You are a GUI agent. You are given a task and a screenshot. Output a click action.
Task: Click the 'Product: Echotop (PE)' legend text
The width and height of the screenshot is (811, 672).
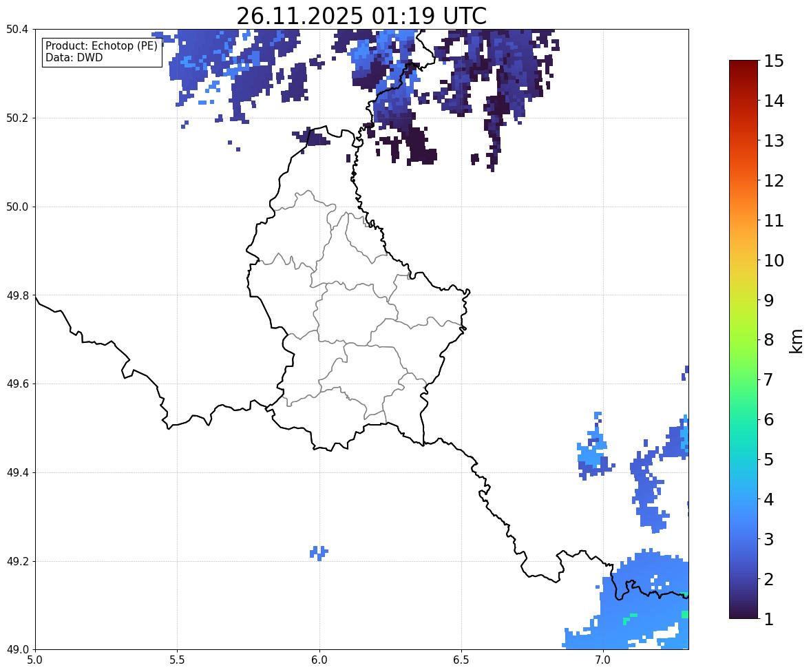pyautogui.click(x=101, y=46)
